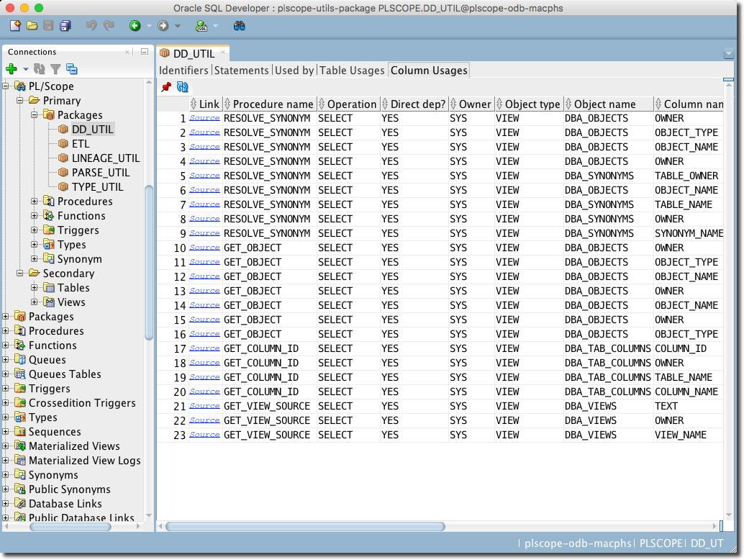Collapse the Primary folder node
744x560 pixels.
pos(20,101)
